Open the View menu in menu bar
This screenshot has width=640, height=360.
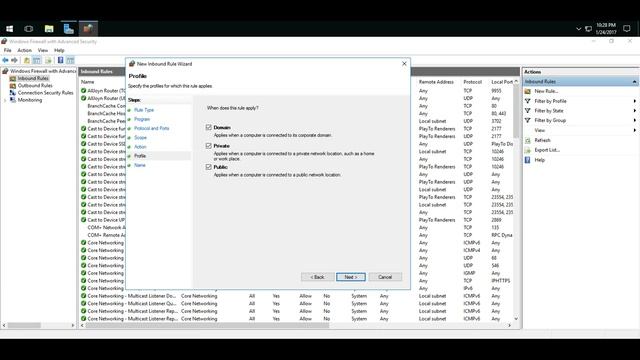tap(43, 50)
